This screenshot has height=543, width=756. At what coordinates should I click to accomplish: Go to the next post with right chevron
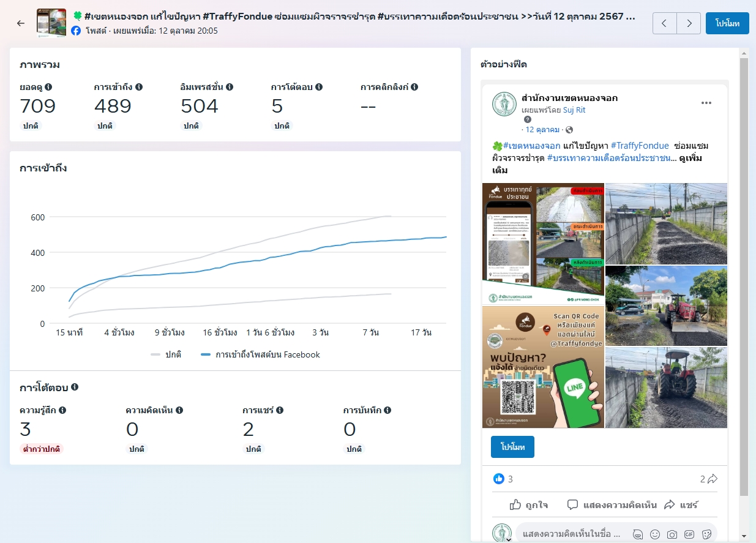pyautogui.click(x=689, y=23)
